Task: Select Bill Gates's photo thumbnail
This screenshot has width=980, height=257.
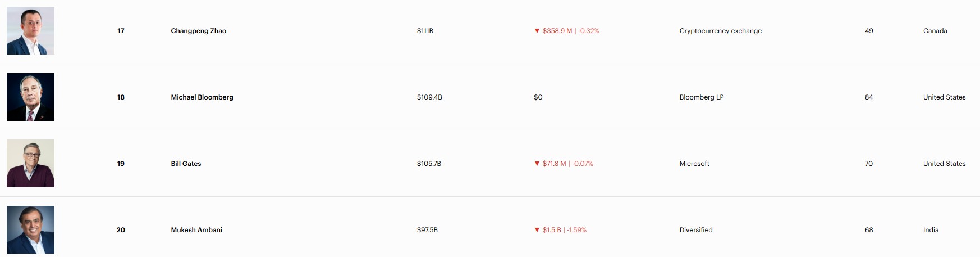Action: 30,163
